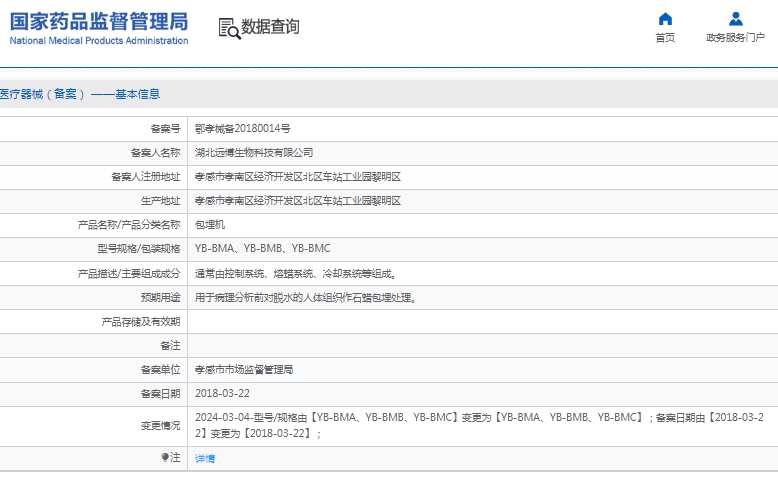Screen dimensions: 778x479
Task: Click the 产品存储及有效期 label
Action: tap(140, 322)
